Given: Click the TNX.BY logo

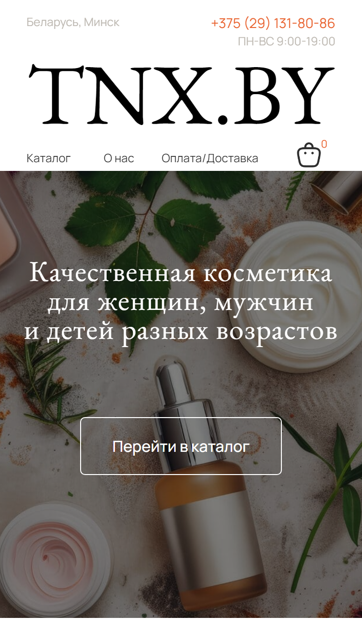Looking at the screenshot, I should [181, 95].
